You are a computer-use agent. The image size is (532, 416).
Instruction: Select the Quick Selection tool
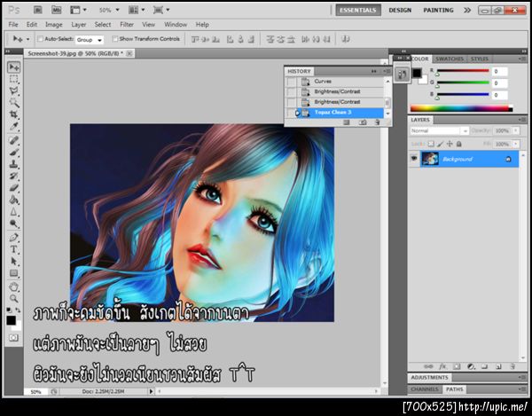[14, 103]
